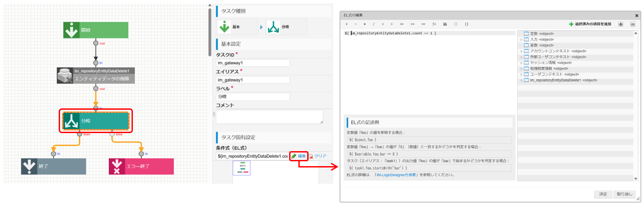Expand the im_repositoryEntityDataDelete1 object node
Screen dimensions: 644x208
click(x=521, y=80)
